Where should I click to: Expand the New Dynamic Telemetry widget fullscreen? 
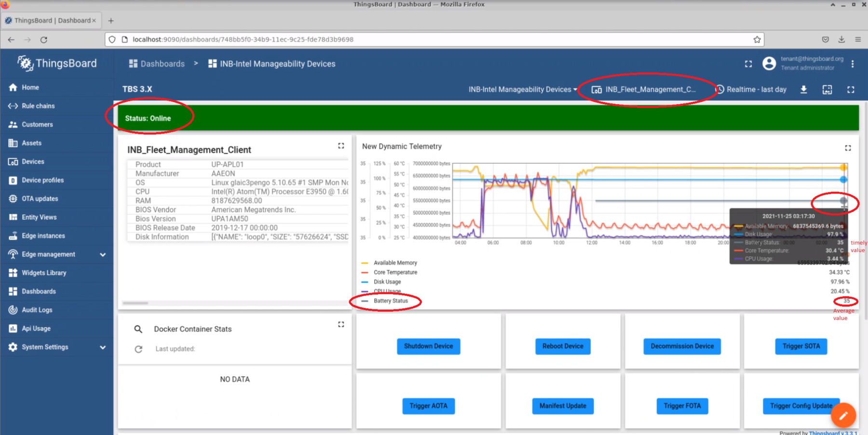coord(848,148)
